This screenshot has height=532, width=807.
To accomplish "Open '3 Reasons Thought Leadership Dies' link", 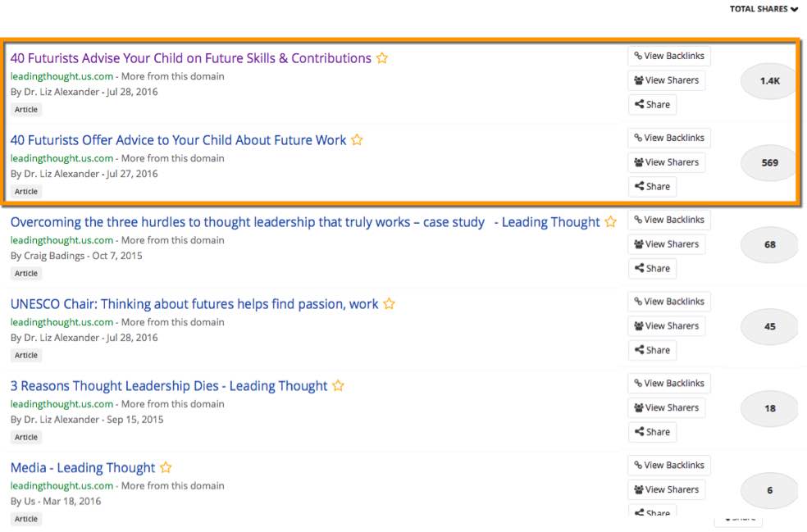I will (168, 386).
